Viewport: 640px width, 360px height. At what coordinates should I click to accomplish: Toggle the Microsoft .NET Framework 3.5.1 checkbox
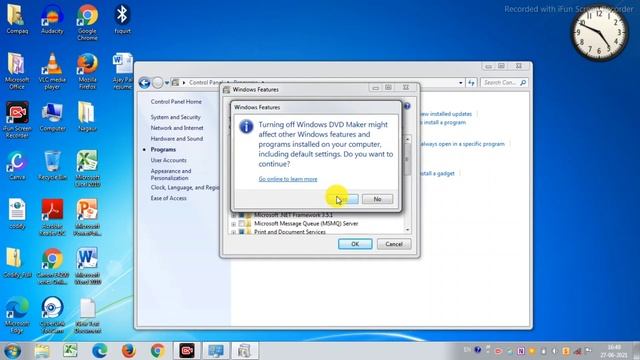point(242,215)
